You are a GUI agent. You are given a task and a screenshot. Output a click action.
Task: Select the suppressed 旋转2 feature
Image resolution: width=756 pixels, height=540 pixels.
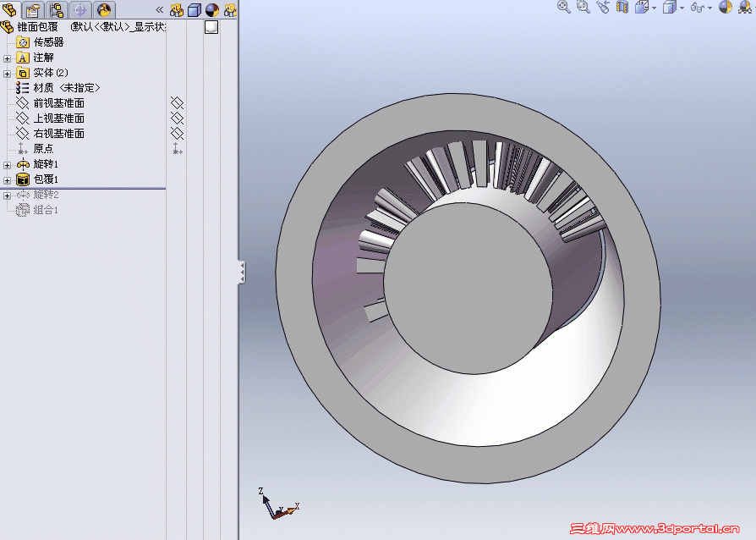pyautogui.click(x=46, y=195)
